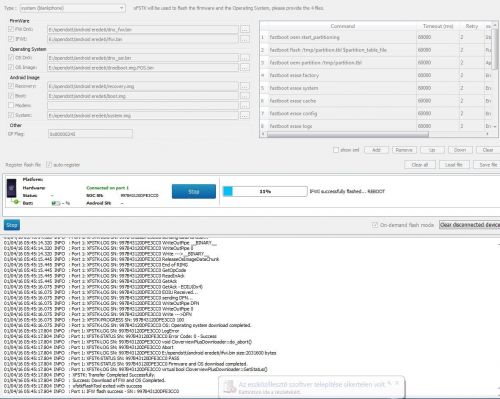The width and height of the screenshot is (500, 399).
Task: Toggle the System checkbox
Action: 11,115
